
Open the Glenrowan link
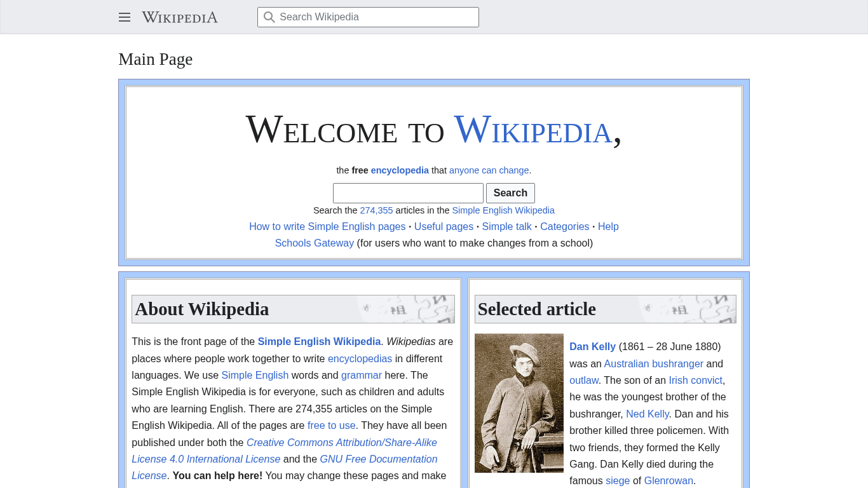tap(668, 481)
